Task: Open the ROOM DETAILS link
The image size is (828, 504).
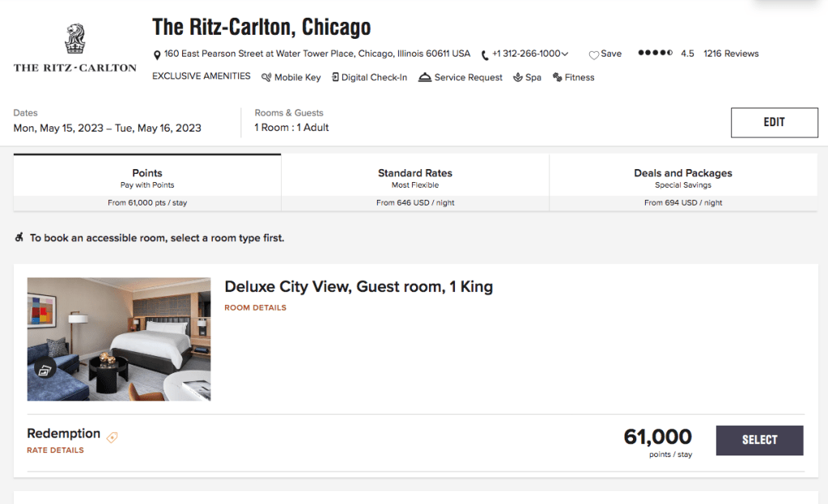Action: click(255, 307)
